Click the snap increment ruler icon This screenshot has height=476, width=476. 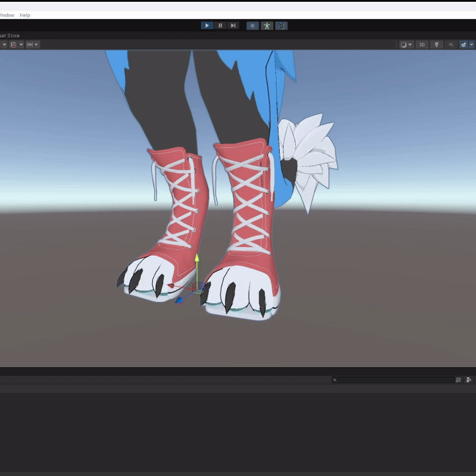pyautogui.click(x=30, y=45)
